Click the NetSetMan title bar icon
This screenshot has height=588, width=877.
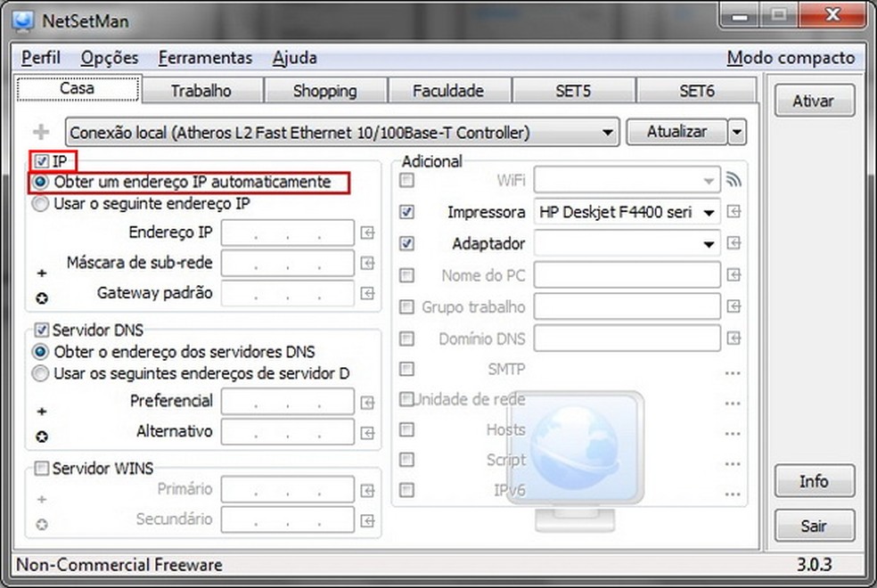[24, 20]
